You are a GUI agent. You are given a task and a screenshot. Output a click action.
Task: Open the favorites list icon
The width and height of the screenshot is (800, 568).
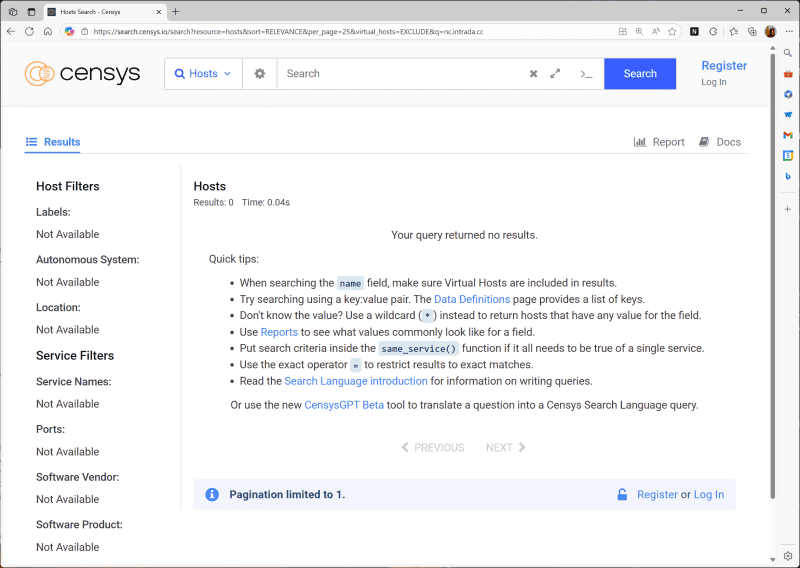(734, 31)
